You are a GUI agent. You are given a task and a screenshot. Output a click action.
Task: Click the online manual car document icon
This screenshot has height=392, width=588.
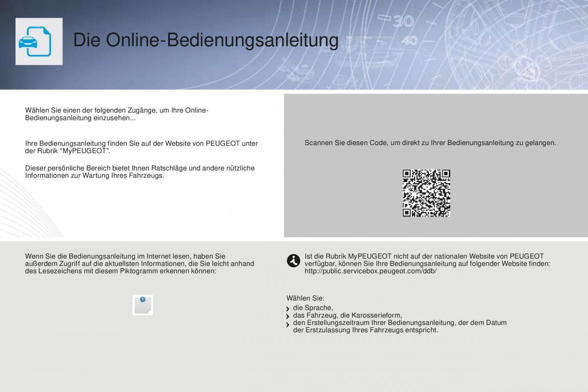39,42
